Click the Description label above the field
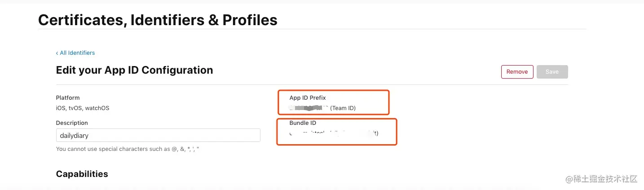The height and width of the screenshot is (190, 644). [x=72, y=123]
